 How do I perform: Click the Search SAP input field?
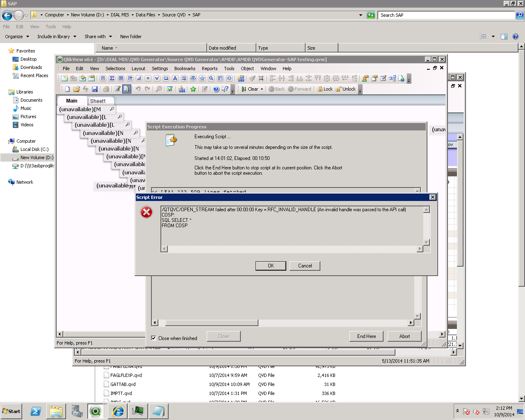click(446, 15)
